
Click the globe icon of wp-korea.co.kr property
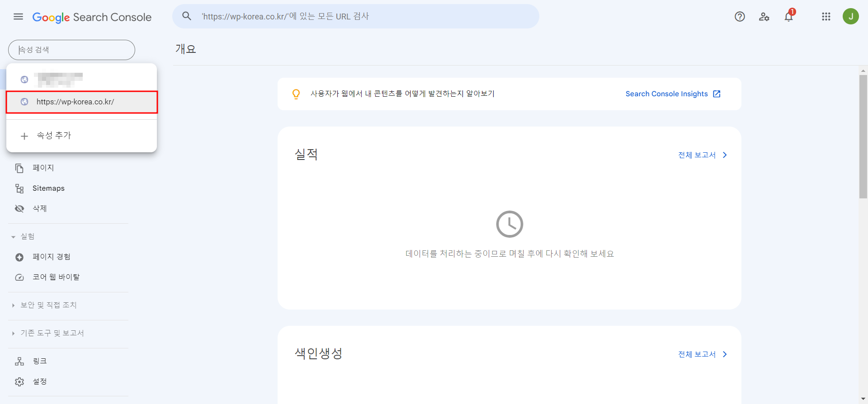click(x=24, y=102)
